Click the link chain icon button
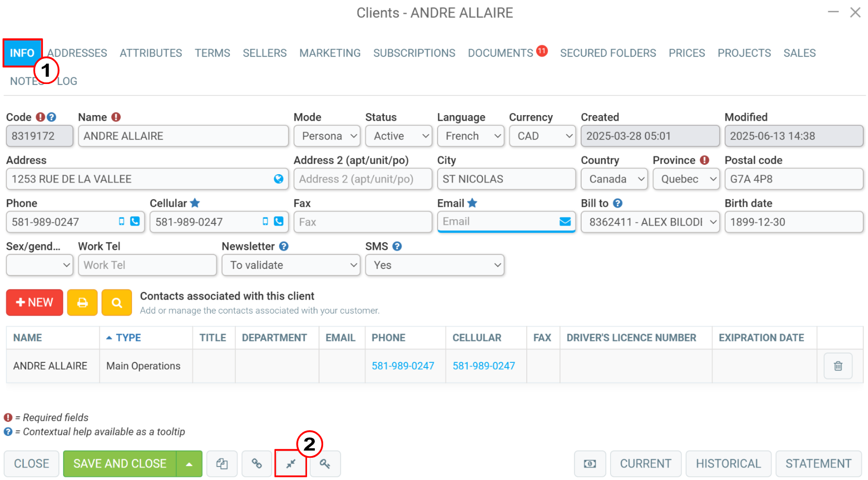Viewport: 868px width, 480px height. click(256, 463)
